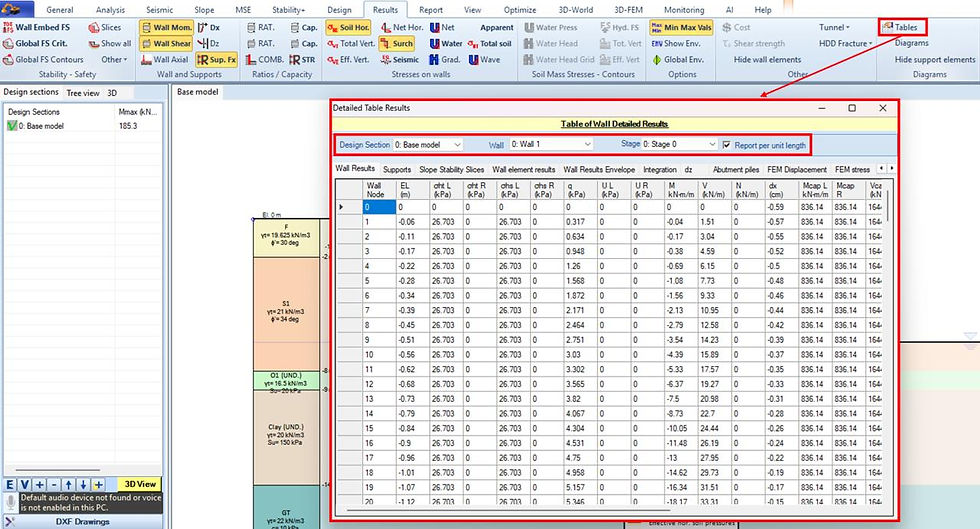The height and width of the screenshot is (529, 980).
Task: Select the Wall Node 0 cell
Action: click(379, 207)
